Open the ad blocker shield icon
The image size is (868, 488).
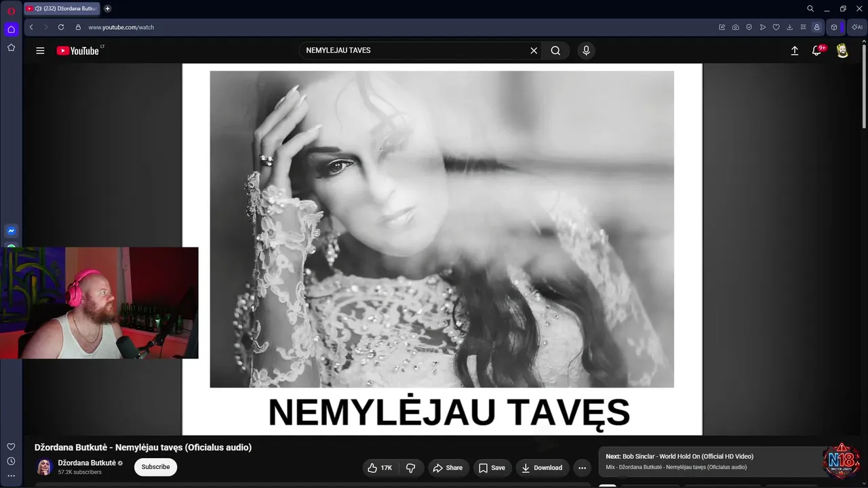point(749,27)
